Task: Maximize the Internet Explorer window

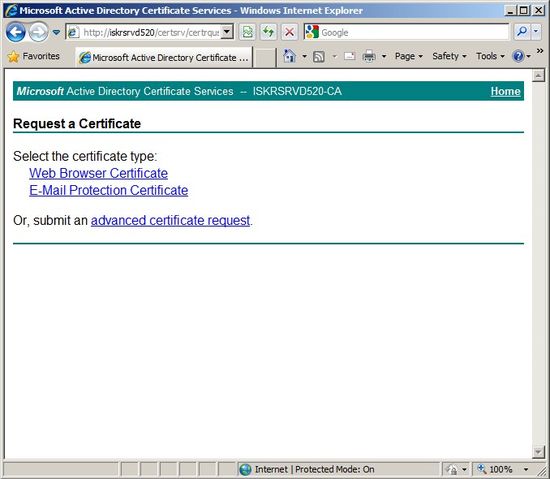Action: (523, 11)
